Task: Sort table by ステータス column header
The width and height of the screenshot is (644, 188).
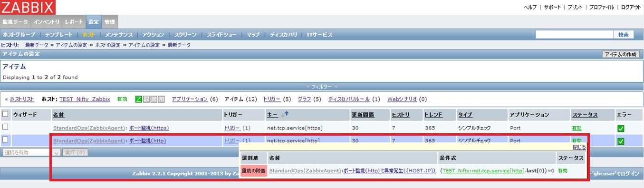Action: click(x=585, y=115)
